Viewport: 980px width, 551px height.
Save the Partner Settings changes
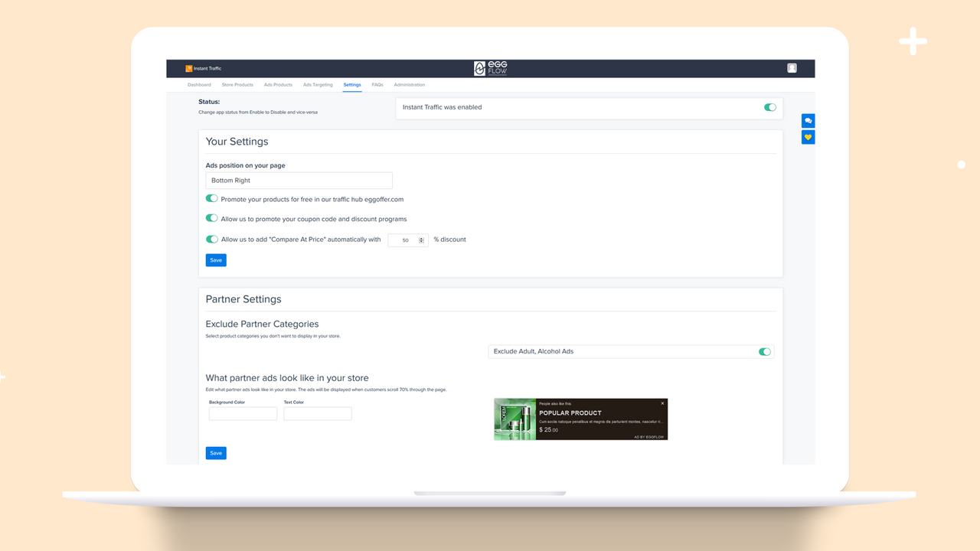tap(215, 452)
